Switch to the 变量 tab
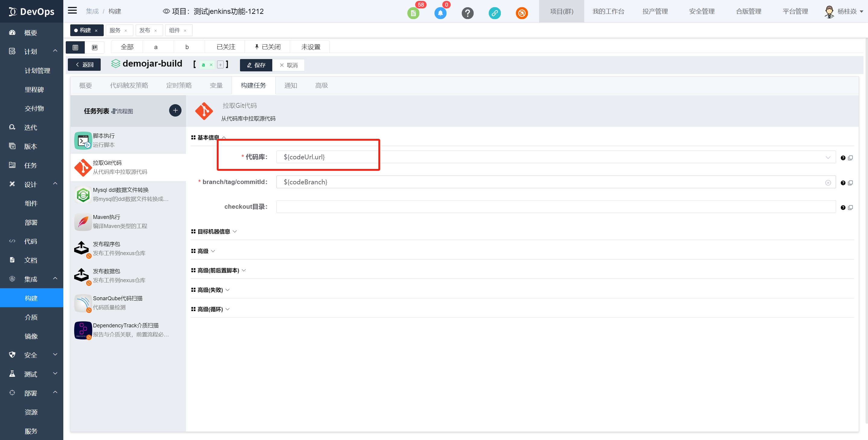The width and height of the screenshot is (868, 440). click(x=216, y=86)
